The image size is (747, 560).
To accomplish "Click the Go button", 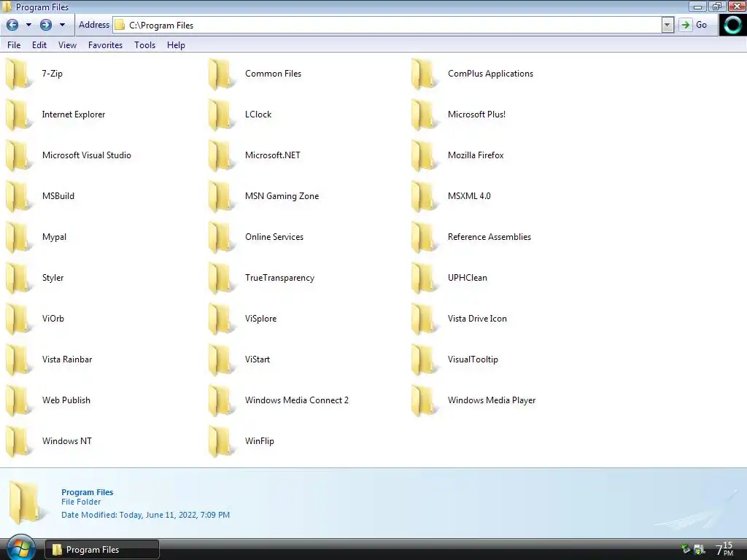I will tap(694, 25).
